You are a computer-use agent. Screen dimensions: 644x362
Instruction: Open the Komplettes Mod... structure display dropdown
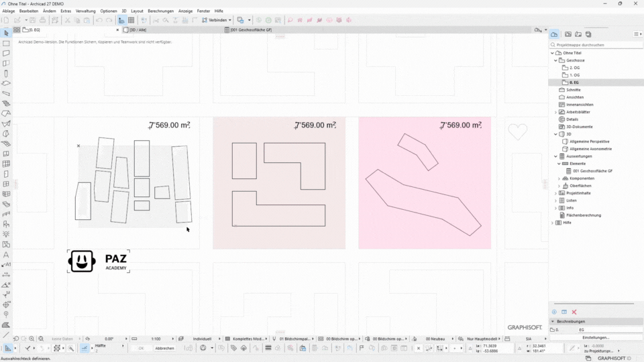click(x=249, y=339)
